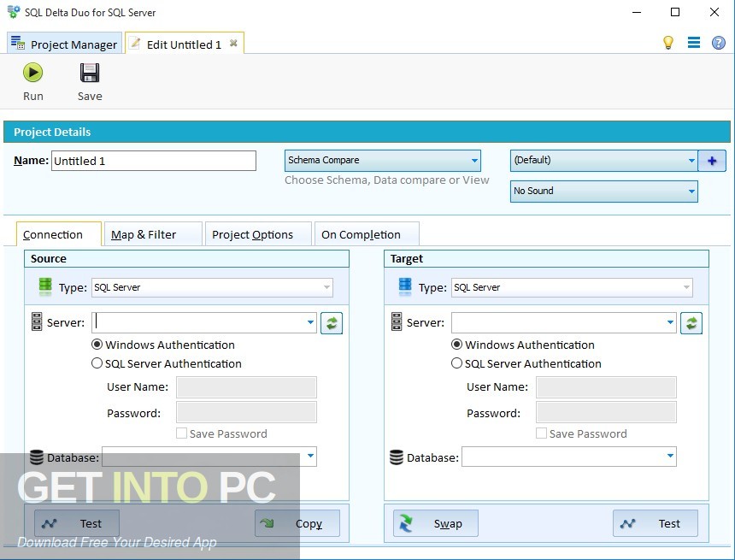Switch to the Project Manager tab
The image size is (735, 560).
[65, 43]
